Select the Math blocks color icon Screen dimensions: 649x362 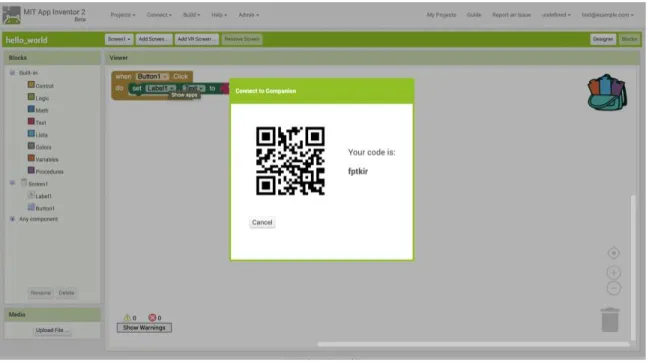point(31,109)
